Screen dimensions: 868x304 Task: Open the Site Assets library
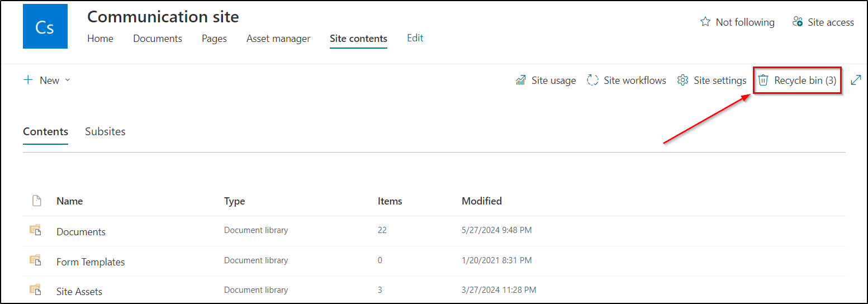(79, 291)
